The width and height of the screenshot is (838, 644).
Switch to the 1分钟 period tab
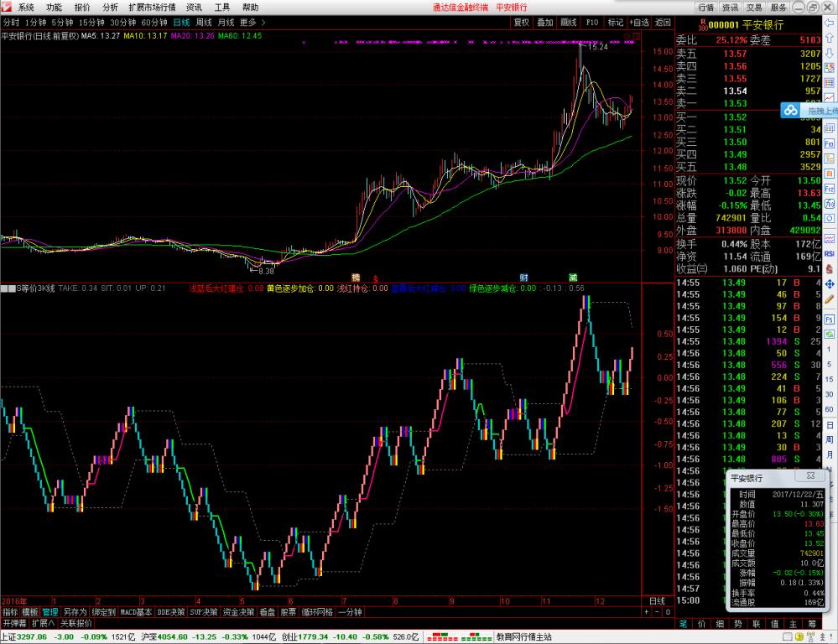click(35, 23)
